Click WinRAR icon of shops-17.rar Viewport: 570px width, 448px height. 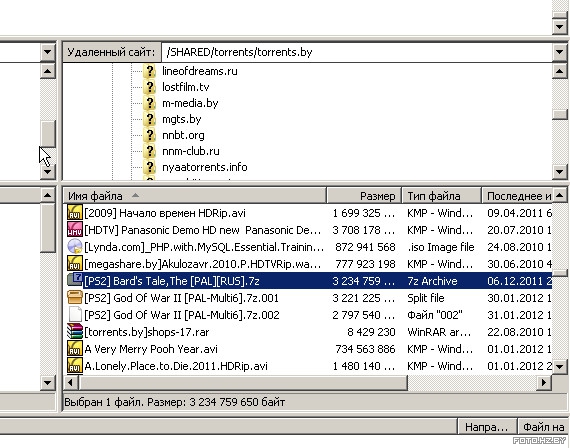pyautogui.click(x=75, y=331)
